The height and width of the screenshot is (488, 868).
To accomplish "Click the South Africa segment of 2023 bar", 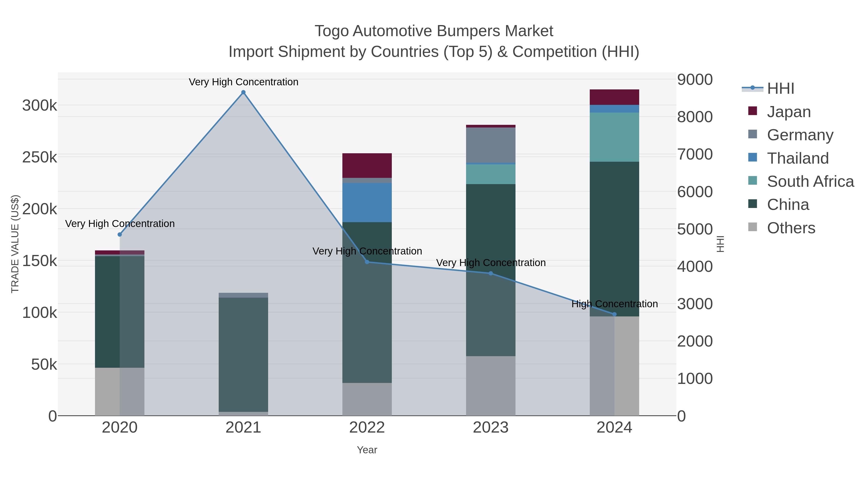I will point(491,174).
